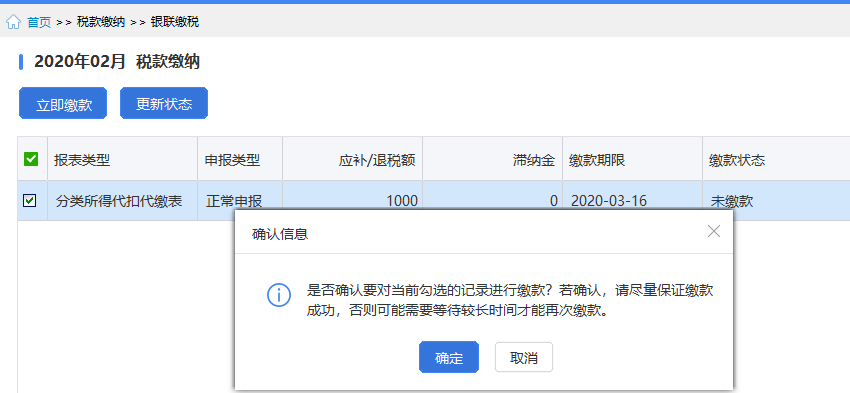This screenshot has height=393, width=850.
Task: Click the home icon in breadcrumb
Action: click(x=14, y=22)
